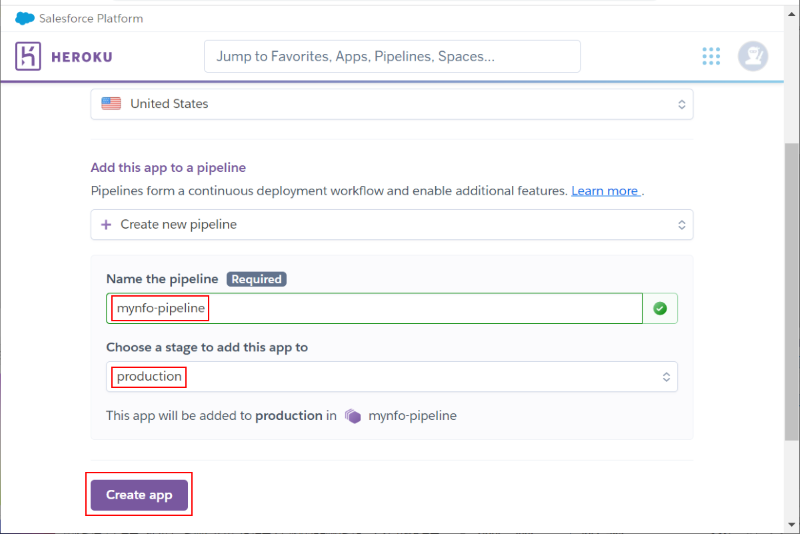Focus the Jump to Favorites search field
The image size is (800, 534).
click(x=392, y=56)
